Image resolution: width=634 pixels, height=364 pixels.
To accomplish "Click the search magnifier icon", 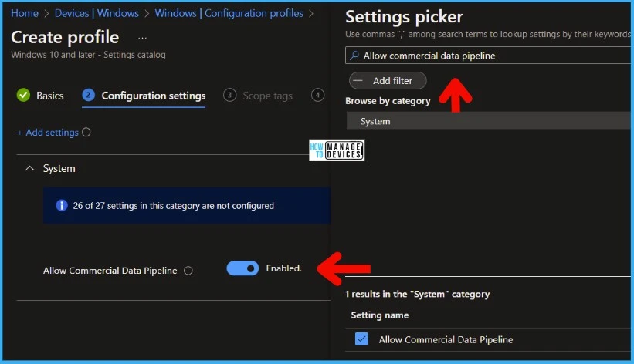I will coord(354,56).
